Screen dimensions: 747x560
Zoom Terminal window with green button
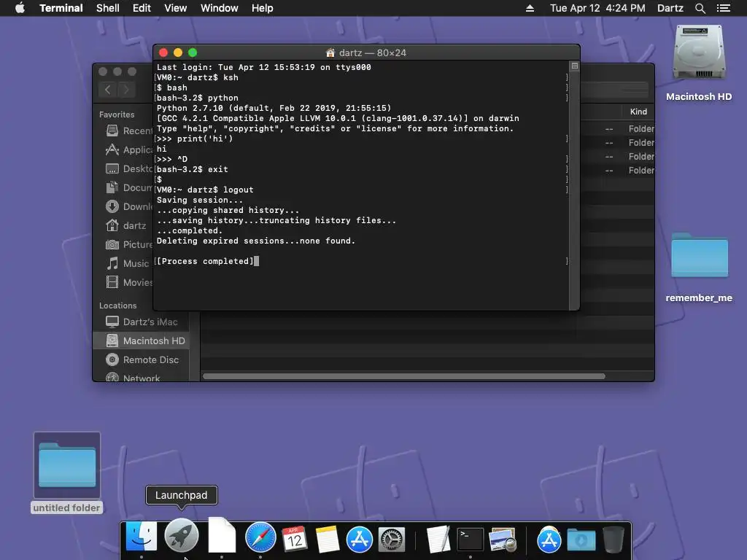pos(193,52)
